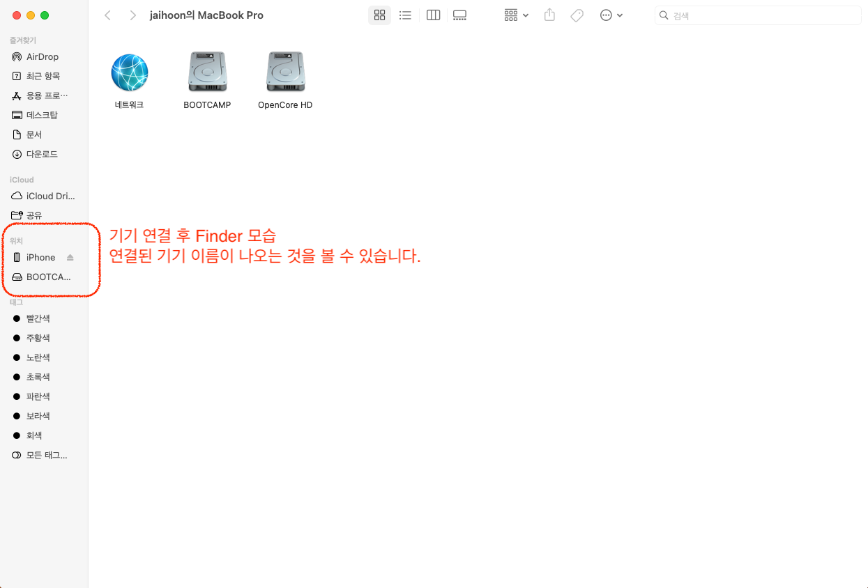Eject the iPhone with eject icon
This screenshot has width=868, height=588.
click(70, 257)
